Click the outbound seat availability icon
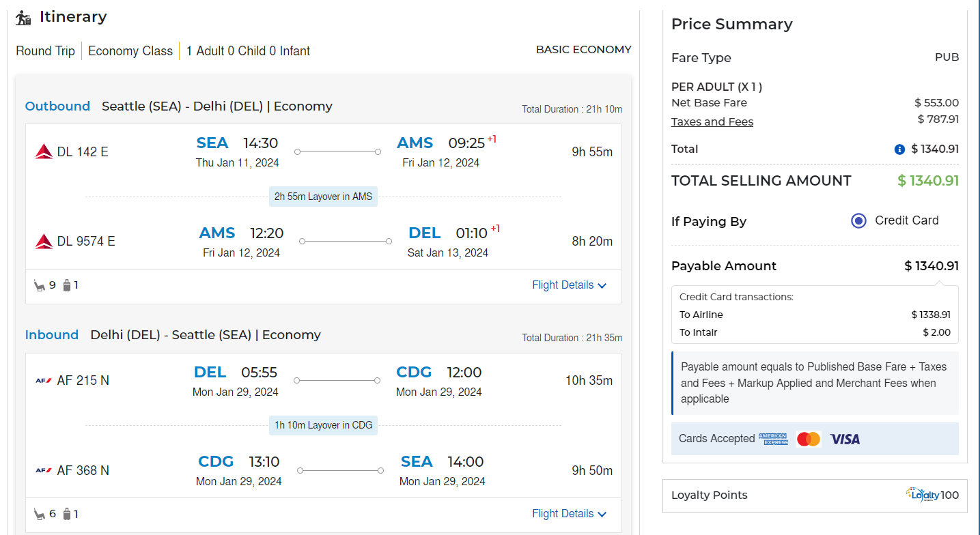 click(x=40, y=285)
